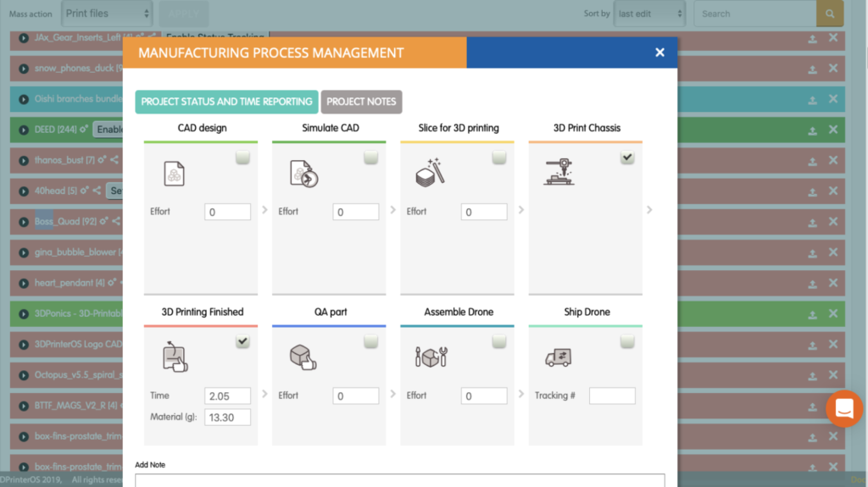The width and height of the screenshot is (868, 487).
Task: Click the Simulate CAD stage icon
Action: click(303, 174)
